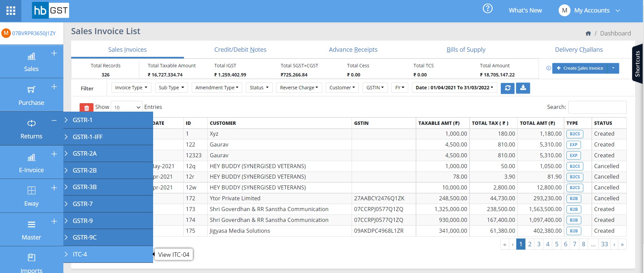Go to Dashboard breadcrumb link
This screenshot has height=273, width=644.
pyautogui.click(x=616, y=33)
